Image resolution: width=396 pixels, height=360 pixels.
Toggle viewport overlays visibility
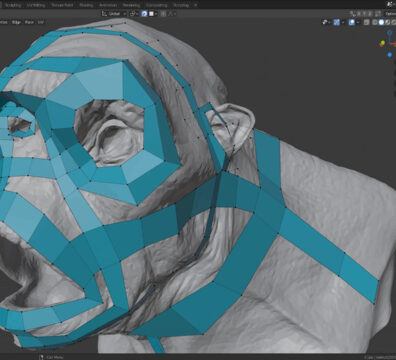[352, 22]
